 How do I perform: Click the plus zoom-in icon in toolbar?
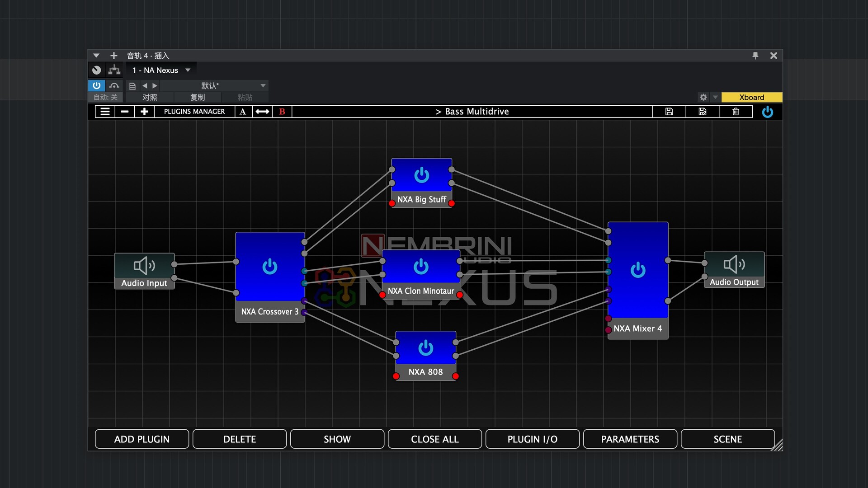point(144,112)
